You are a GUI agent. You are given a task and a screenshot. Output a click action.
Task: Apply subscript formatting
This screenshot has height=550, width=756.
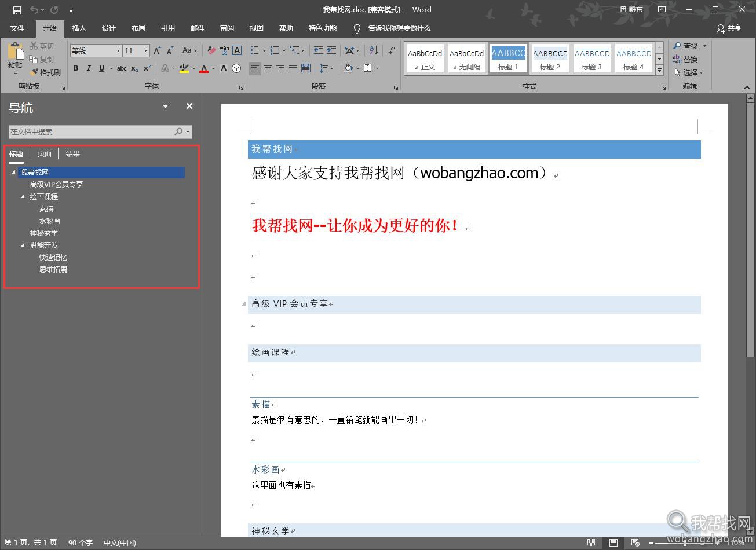[134, 68]
